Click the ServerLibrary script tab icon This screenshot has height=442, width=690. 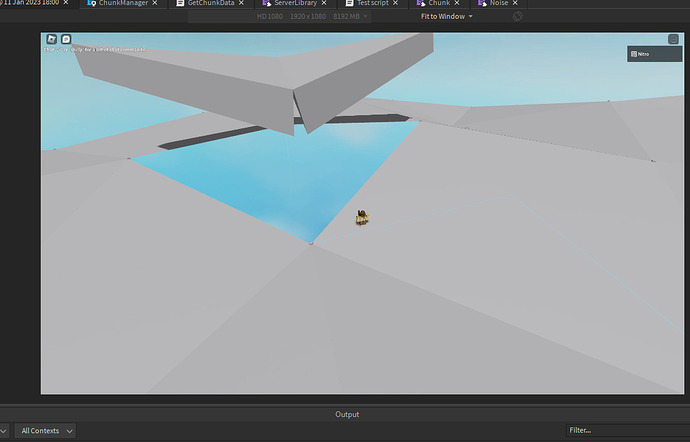click(266, 4)
